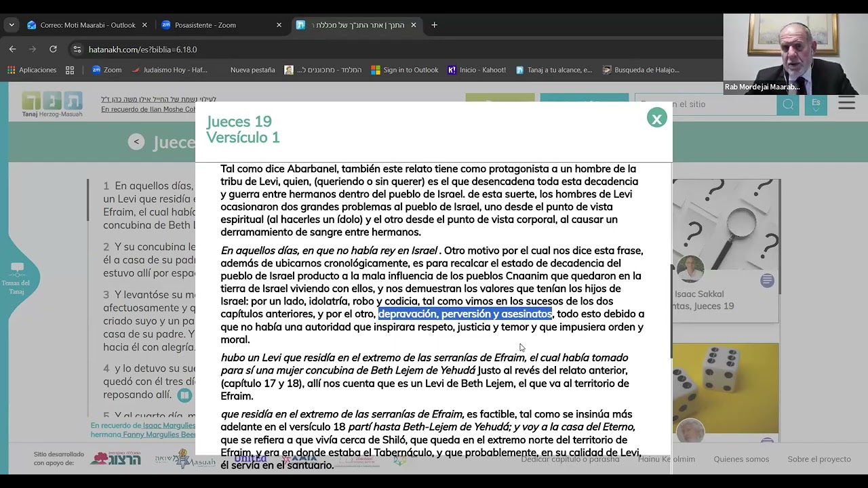Viewport: 868px width, 488px height.
Task: Open the Sign in to Outlook bookmark
Action: pos(405,70)
